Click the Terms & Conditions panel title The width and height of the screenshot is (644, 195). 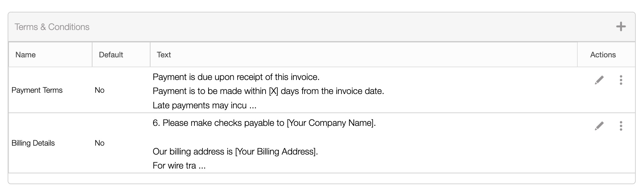52,27
